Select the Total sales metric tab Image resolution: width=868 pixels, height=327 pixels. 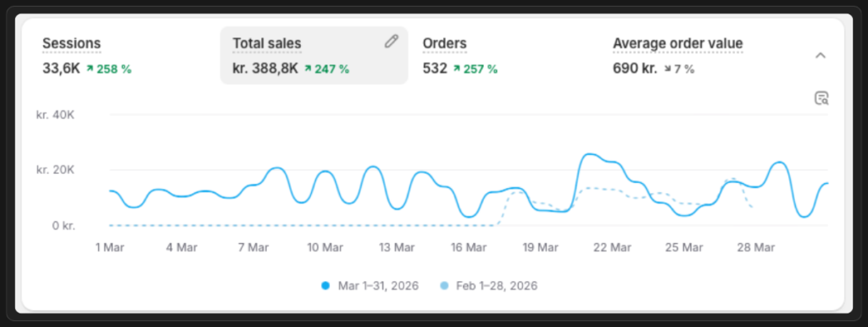314,55
